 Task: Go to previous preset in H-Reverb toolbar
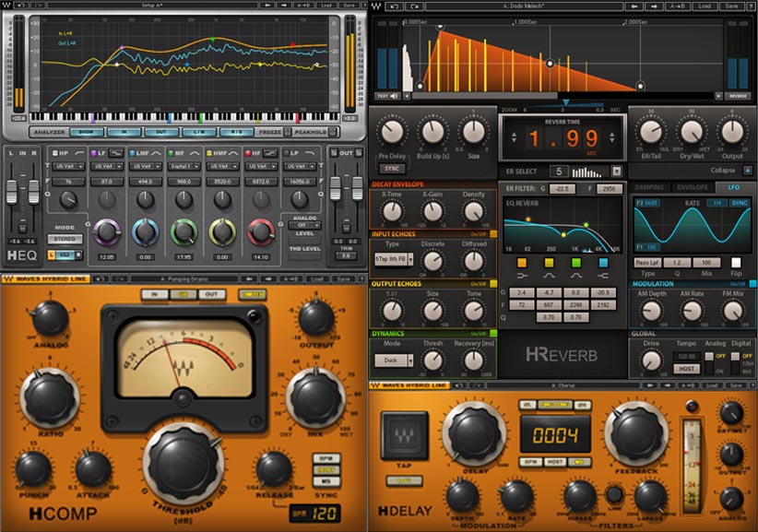tap(634, 6)
